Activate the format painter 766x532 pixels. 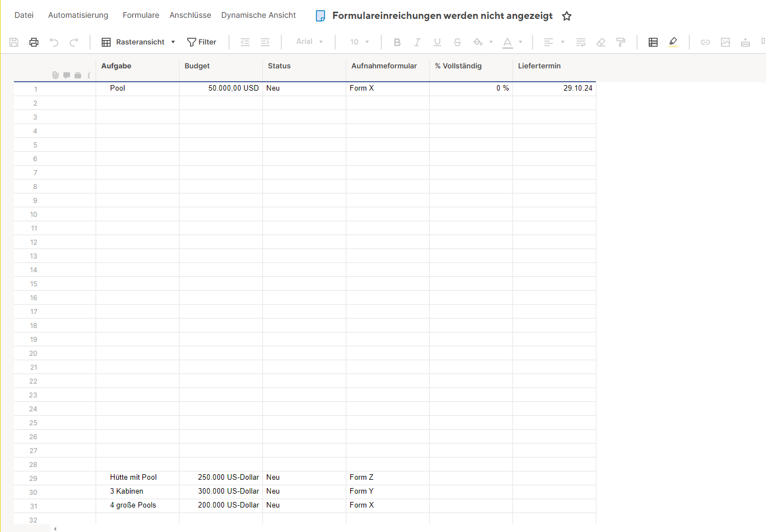pos(621,42)
